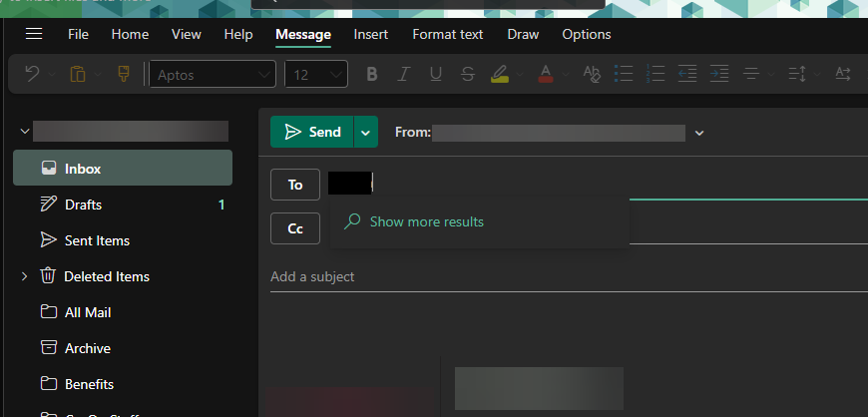Open the paste options dropdown arrow
Screen dimensions: 868x417
(98, 74)
